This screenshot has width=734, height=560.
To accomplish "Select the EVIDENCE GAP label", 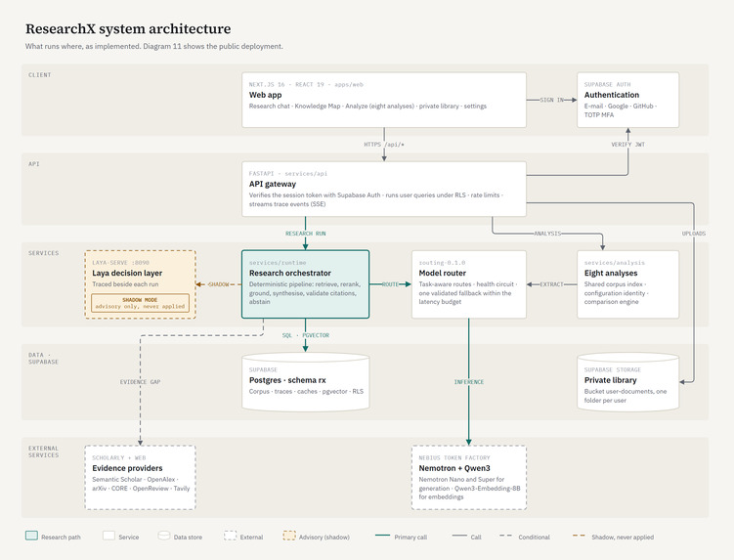I will click(140, 382).
